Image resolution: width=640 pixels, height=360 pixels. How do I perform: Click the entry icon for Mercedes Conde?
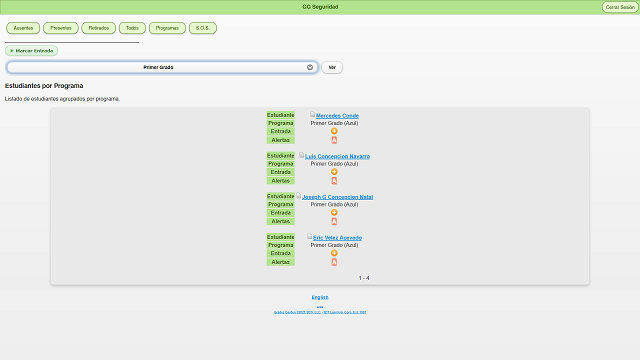[x=334, y=131]
